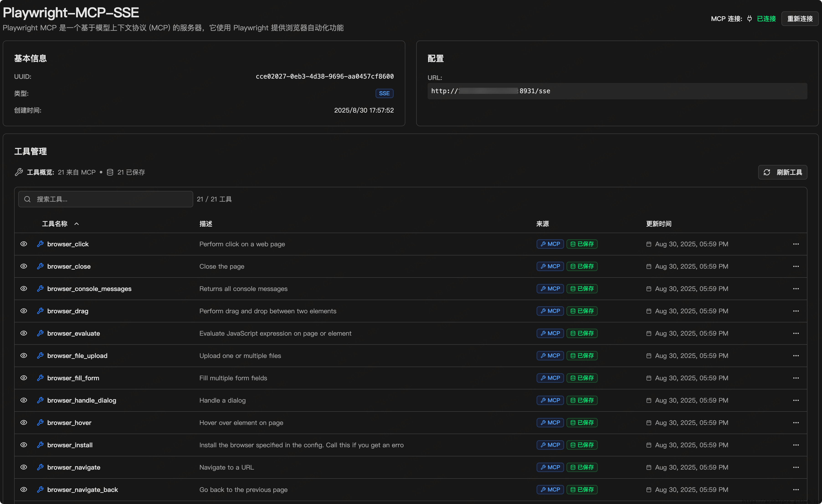Image resolution: width=822 pixels, height=504 pixels.
Task: Click the MCP badge on browser_drag row
Action: [x=550, y=311]
